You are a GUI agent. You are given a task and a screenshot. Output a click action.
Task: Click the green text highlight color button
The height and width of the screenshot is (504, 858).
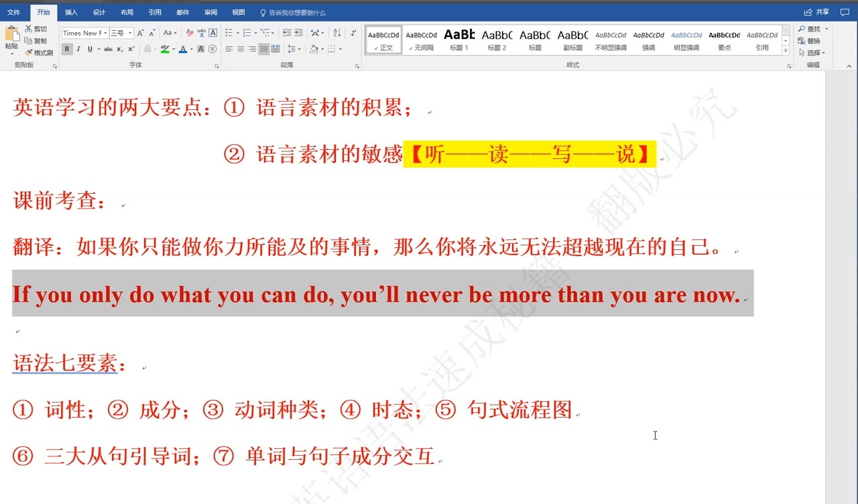[x=165, y=49]
